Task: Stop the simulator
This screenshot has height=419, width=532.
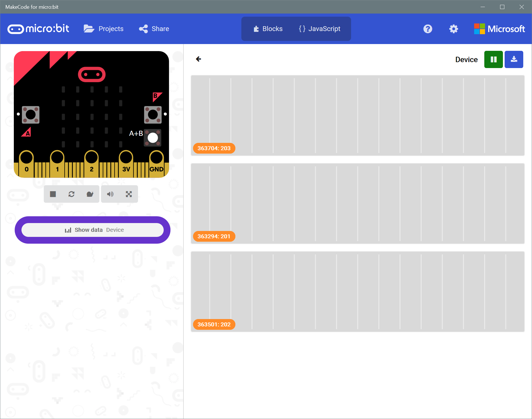Action: pos(53,194)
